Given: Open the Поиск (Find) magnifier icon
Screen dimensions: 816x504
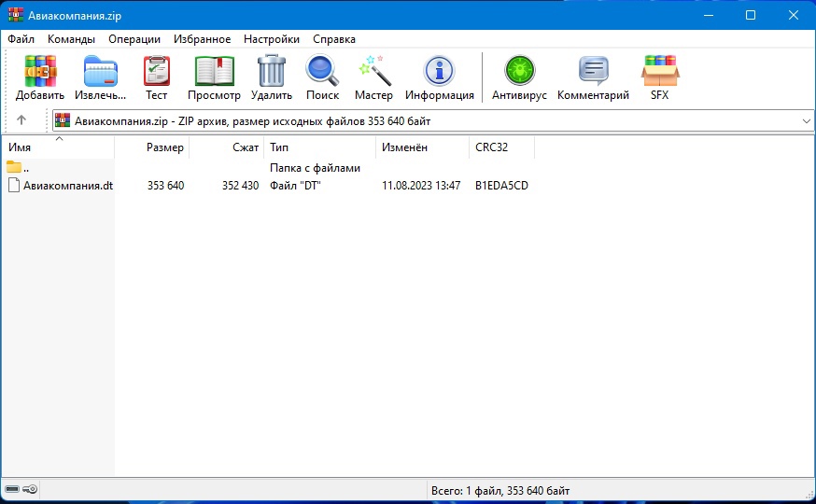Looking at the screenshot, I should coord(322,72).
